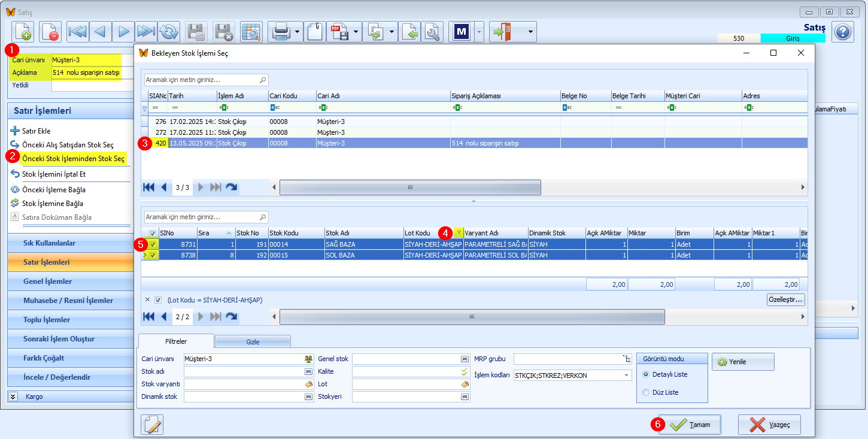Open the exit door dropdown arrow

530,31
